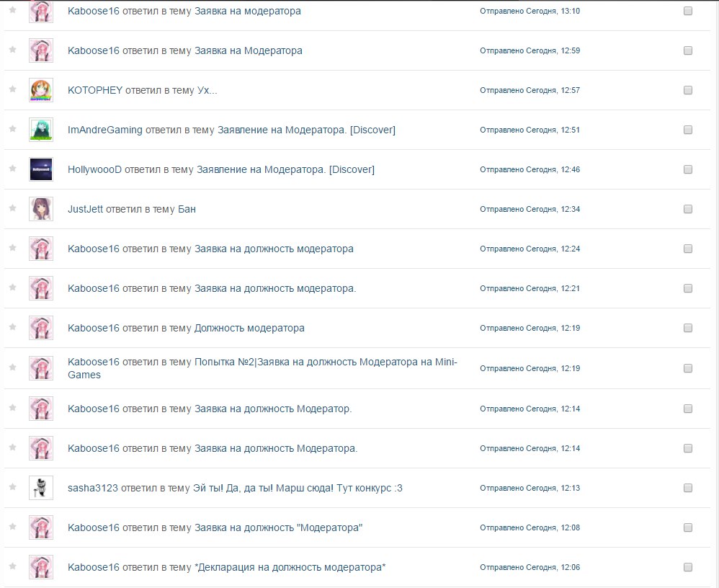Open the KOTOPHEY ответил в тему Ух... link
The height and width of the screenshot is (588, 719).
143,90
